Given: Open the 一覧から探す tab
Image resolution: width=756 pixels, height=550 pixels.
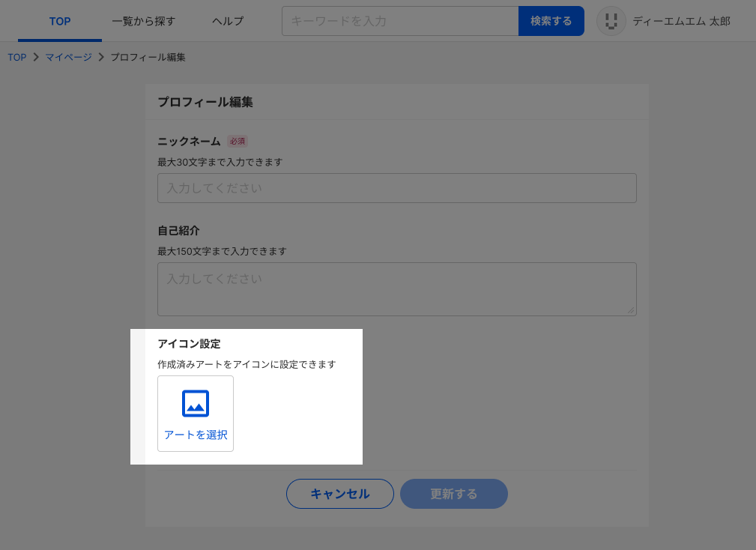Looking at the screenshot, I should (x=143, y=21).
